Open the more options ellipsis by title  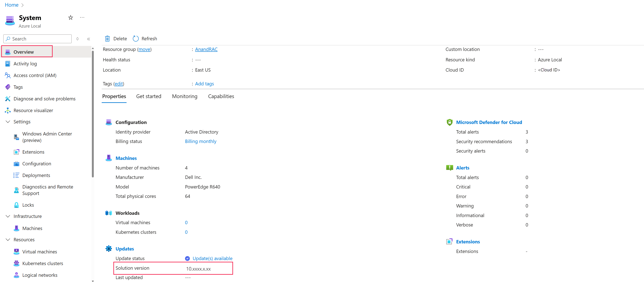pyautogui.click(x=82, y=18)
